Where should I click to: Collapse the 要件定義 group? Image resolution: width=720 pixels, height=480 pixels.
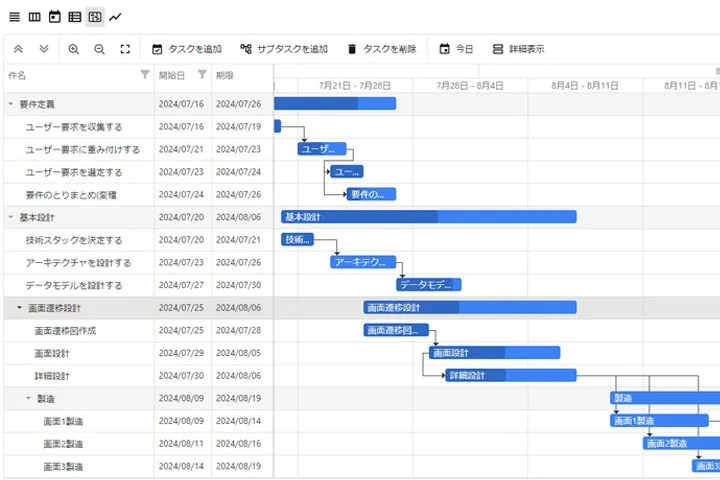point(11,104)
